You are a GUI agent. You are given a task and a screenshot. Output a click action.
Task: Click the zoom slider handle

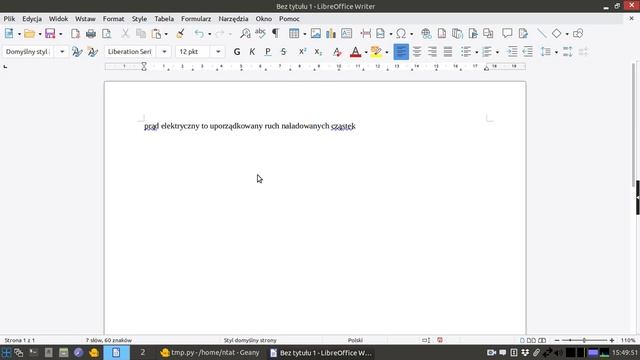584,340
